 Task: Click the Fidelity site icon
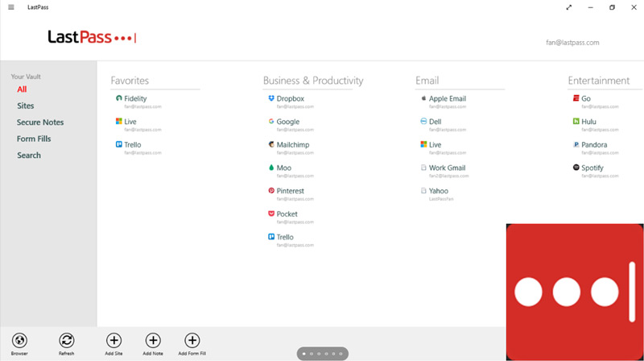point(118,98)
